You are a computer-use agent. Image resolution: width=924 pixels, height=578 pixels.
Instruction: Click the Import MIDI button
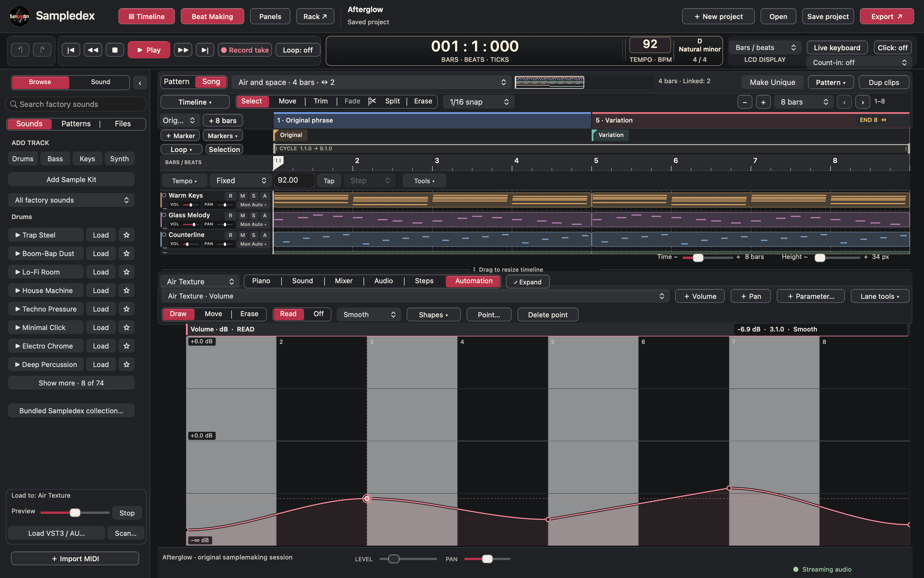[75, 559]
